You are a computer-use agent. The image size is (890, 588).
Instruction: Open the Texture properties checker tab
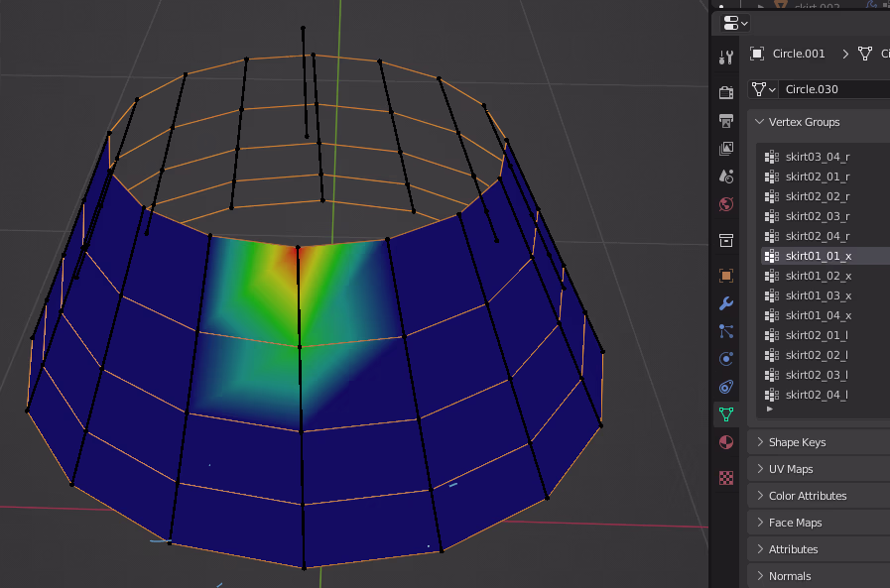[726, 478]
